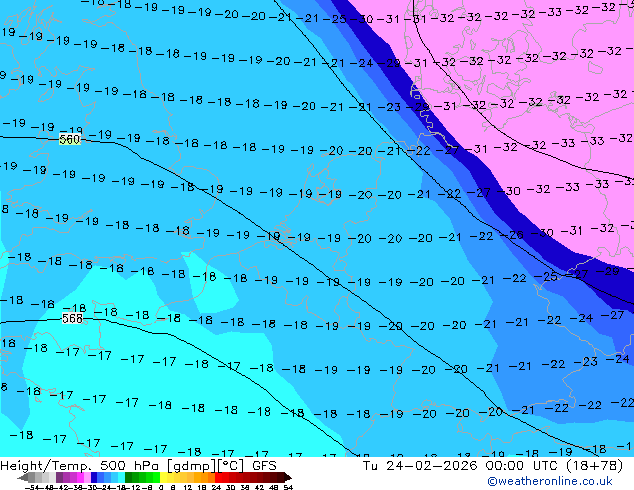Click the 54 value ending the legend scale
634x490 pixels.
click(288, 487)
